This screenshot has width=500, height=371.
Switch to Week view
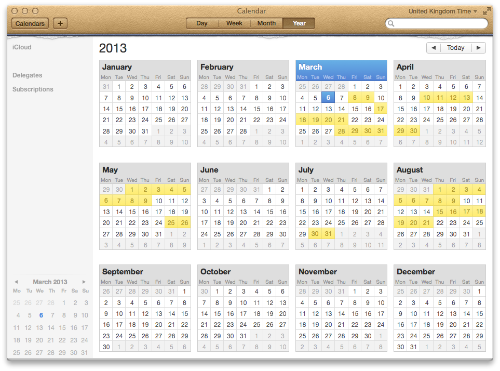tap(234, 23)
